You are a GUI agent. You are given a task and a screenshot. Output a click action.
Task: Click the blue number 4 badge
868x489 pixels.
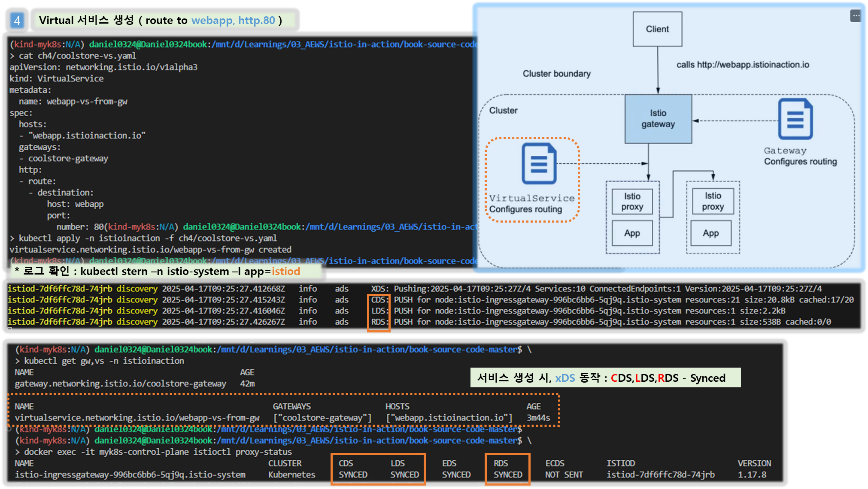[17, 21]
